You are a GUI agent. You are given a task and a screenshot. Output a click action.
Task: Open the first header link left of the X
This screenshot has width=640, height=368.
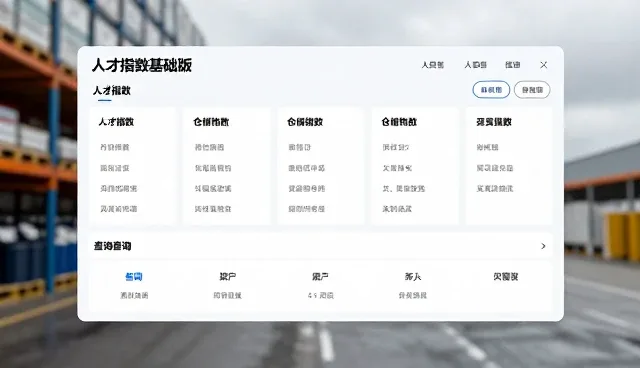pos(433,65)
